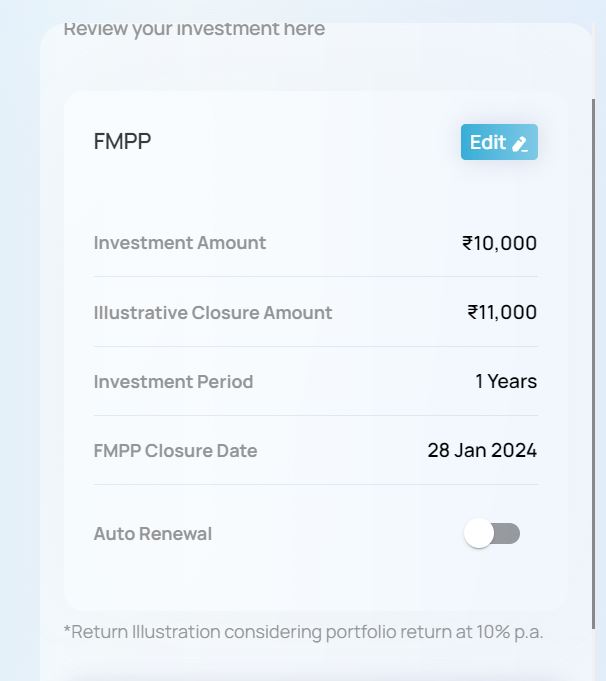Click the rupee symbol before 10,000
606x681 pixels.
[467, 243]
